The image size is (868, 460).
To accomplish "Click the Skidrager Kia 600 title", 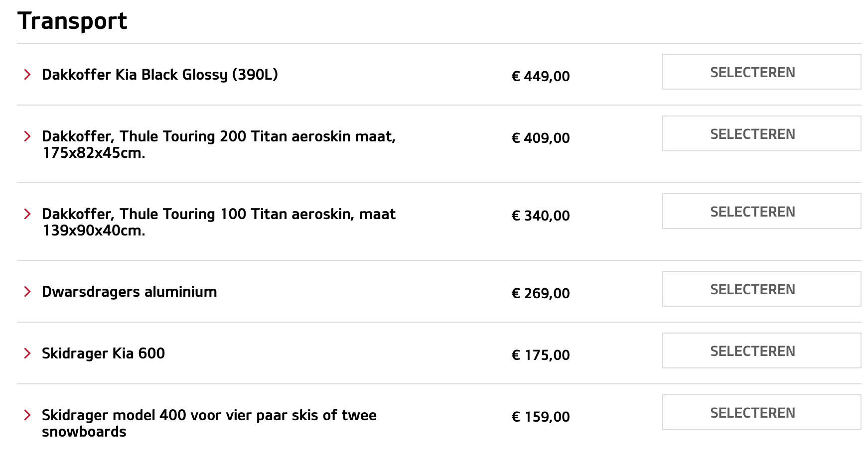I will pos(103,353).
